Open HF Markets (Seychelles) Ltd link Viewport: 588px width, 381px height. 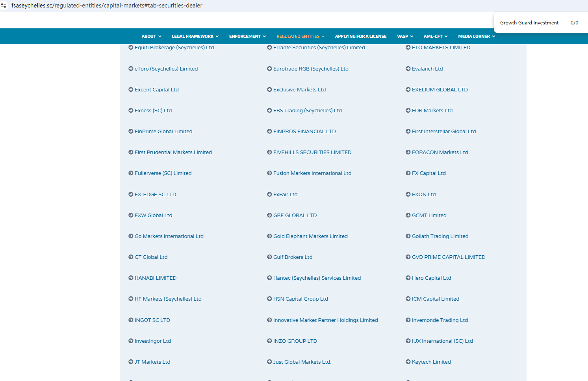click(168, 299)
